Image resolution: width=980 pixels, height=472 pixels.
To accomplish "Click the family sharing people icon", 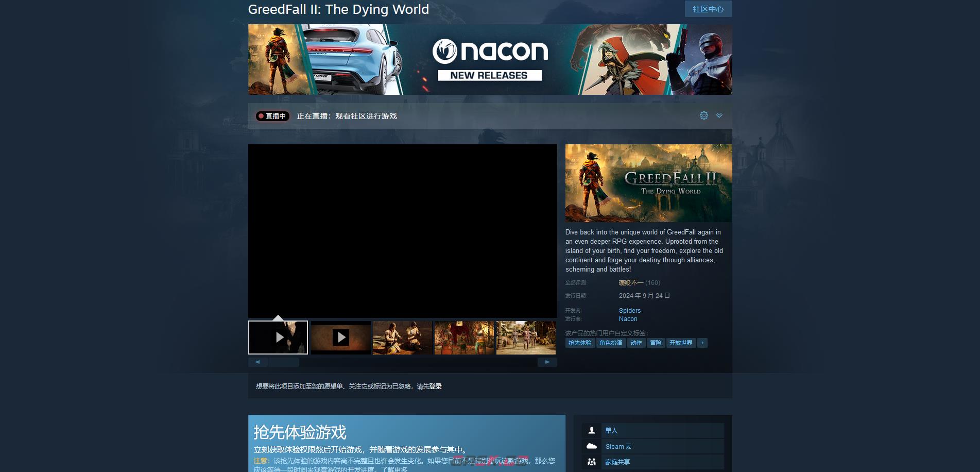I will [592, 462].
